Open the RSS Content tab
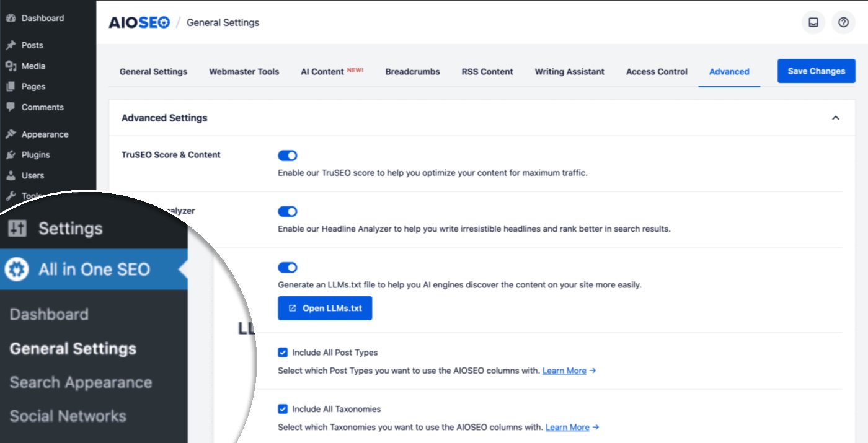Image resolution: width=868 pixels, height=443 pixels. [487, 72]
